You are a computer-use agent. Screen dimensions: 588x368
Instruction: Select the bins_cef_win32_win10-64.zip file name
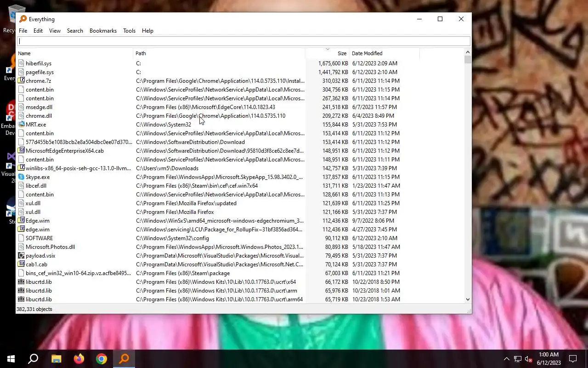pos(79,273)
